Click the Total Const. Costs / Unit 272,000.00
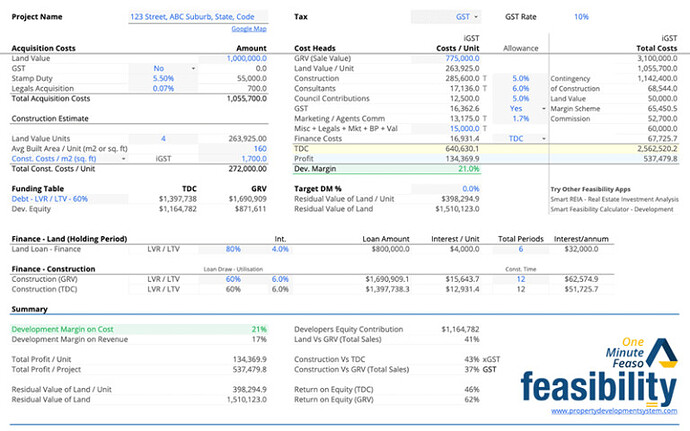The image size is (690, 431). pyautogui.click(x=247, y=169)
